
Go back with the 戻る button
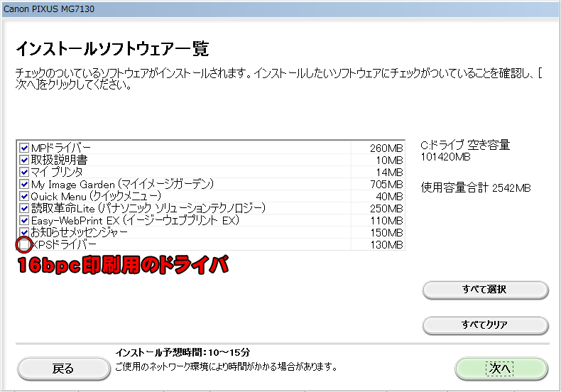tap(64, 369)
